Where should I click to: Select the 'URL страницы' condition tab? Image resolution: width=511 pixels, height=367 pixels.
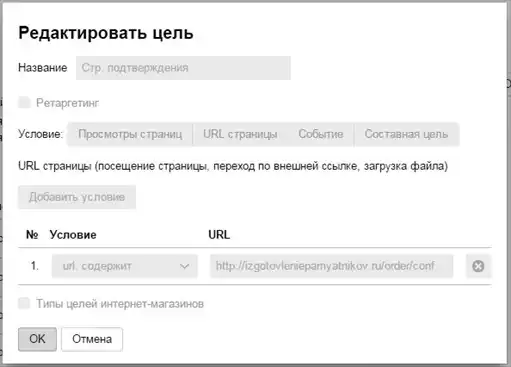240,134
